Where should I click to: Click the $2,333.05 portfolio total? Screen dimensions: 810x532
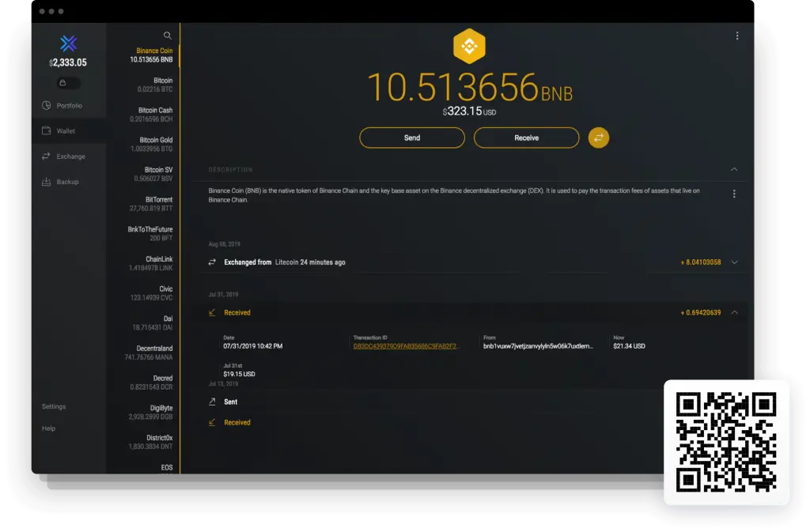[x=68, y=62]
